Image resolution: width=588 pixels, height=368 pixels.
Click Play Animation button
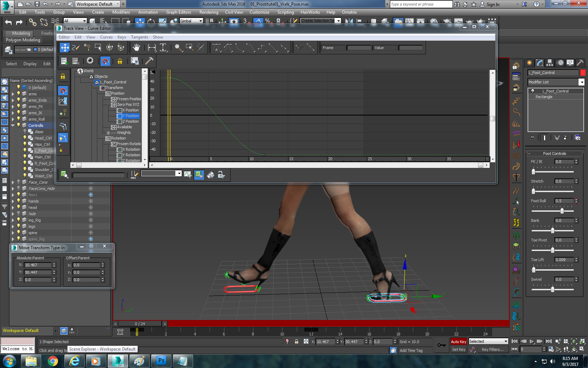(x=532, y=341)
